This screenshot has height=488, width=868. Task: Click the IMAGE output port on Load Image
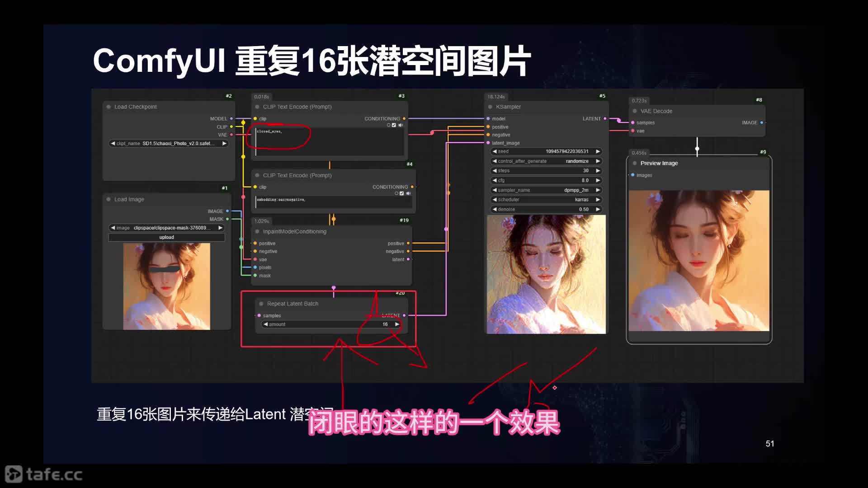click(227, 211)
